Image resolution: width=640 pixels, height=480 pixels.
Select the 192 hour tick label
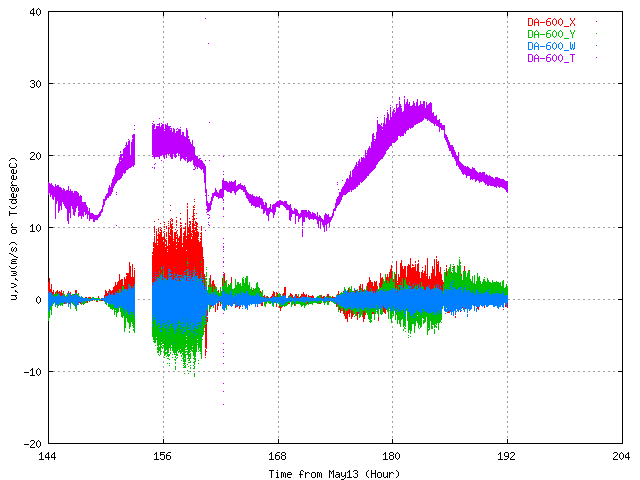coord(507,455)
